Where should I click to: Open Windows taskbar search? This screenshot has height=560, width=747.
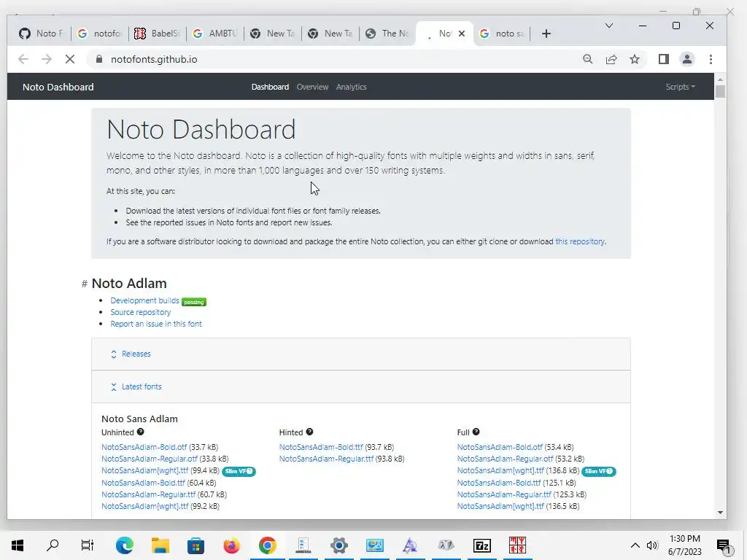click(53, 545)
